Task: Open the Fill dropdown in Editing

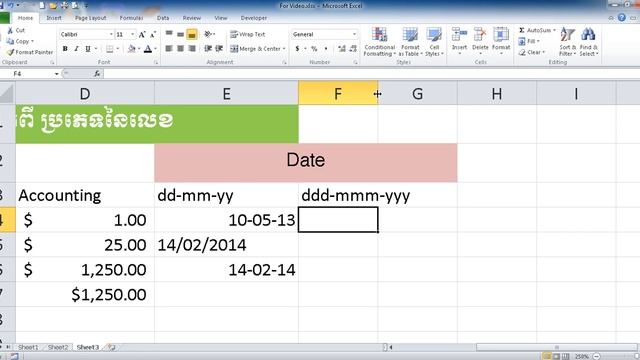Action: [529, 41]
